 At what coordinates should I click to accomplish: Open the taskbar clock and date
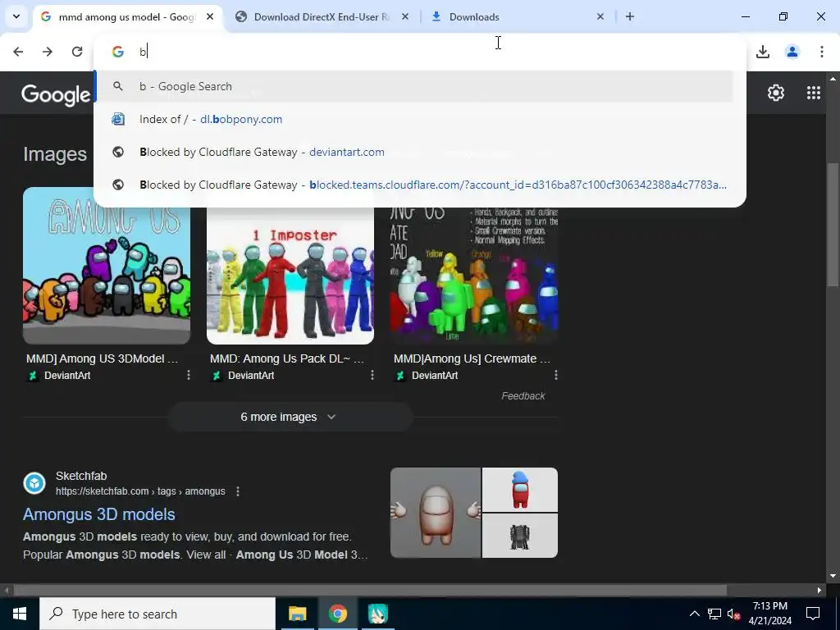pyautogui.click(x=769, y=614)
